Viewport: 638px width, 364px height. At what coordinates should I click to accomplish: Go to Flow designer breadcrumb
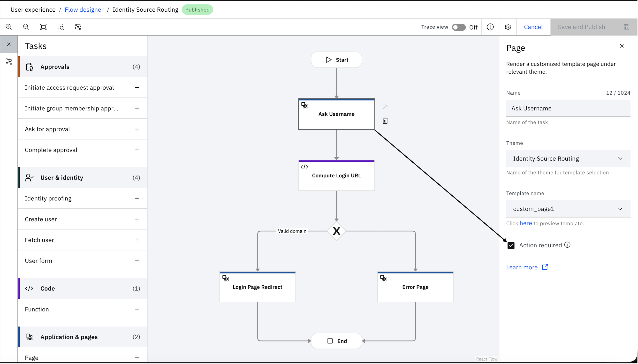(x=84, y=10)
